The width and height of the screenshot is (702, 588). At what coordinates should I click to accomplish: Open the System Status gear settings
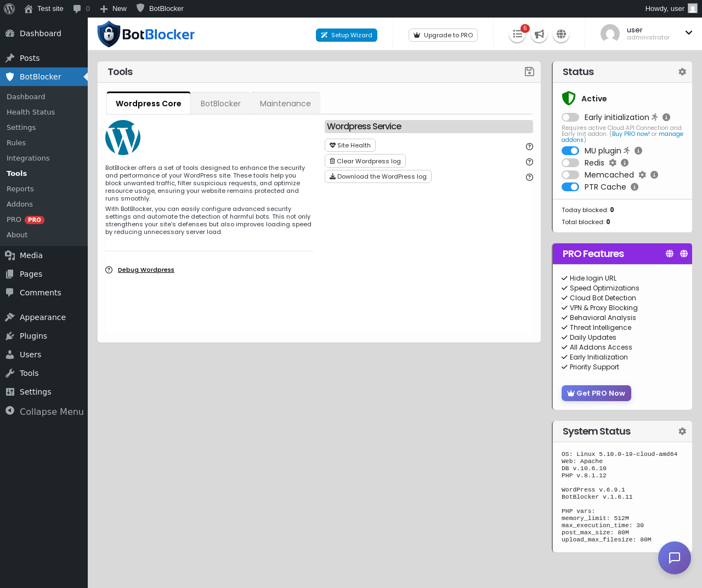click(x=682, y=431)
